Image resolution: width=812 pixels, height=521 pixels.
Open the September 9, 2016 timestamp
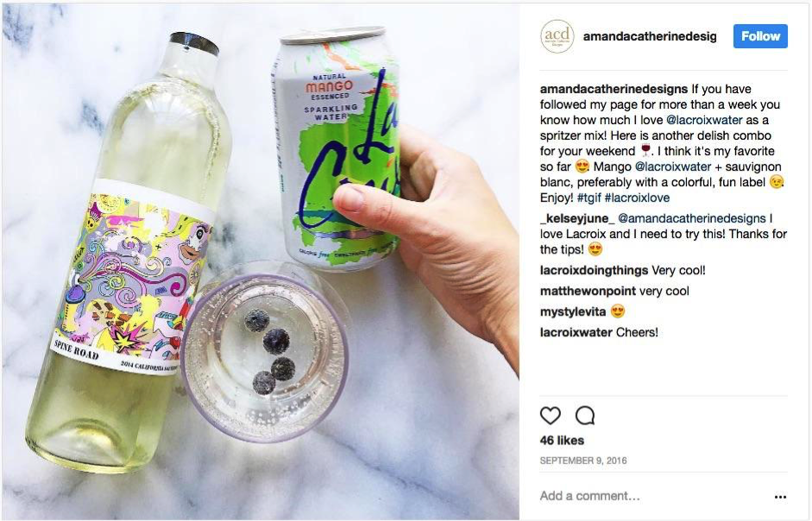[583, 461]
